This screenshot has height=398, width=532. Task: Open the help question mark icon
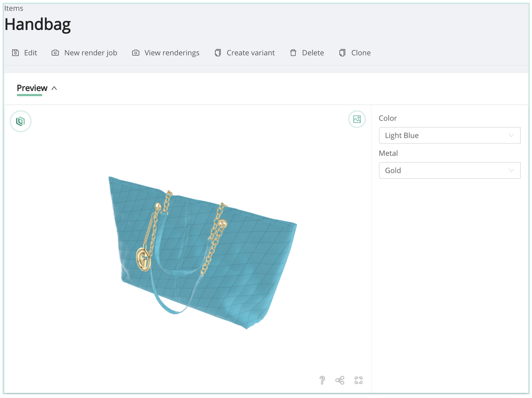coord(322,380)
